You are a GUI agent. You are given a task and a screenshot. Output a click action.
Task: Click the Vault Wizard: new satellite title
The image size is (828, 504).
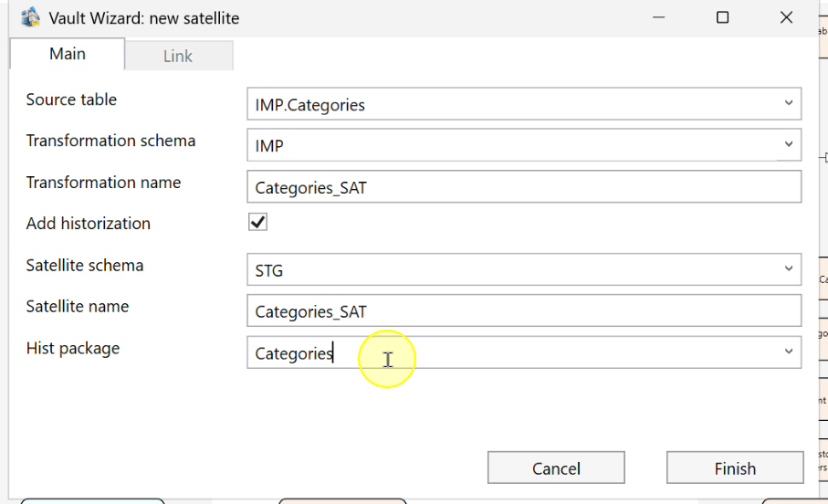tap(143, 18)
